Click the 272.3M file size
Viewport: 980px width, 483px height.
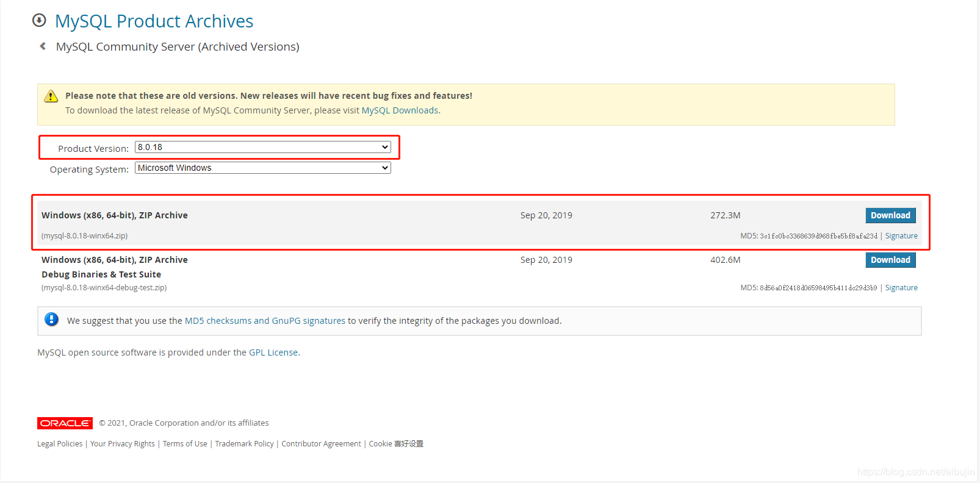tap(726, 215)
